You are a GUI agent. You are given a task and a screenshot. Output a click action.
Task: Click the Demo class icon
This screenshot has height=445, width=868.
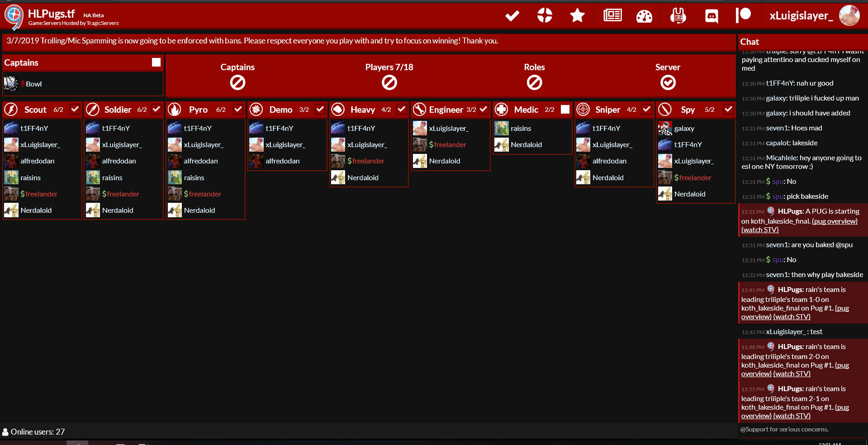pos(256,110)
